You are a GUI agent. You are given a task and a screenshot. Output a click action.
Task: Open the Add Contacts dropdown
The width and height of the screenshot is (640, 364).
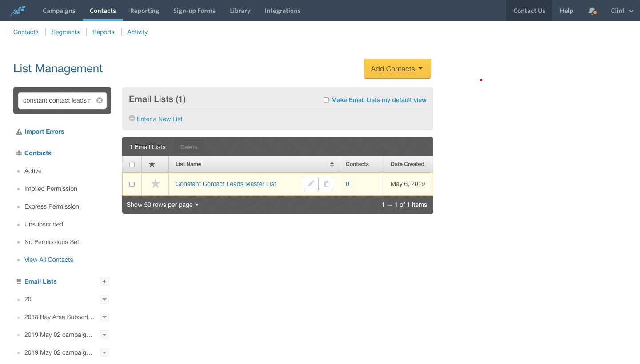point(397,69)
